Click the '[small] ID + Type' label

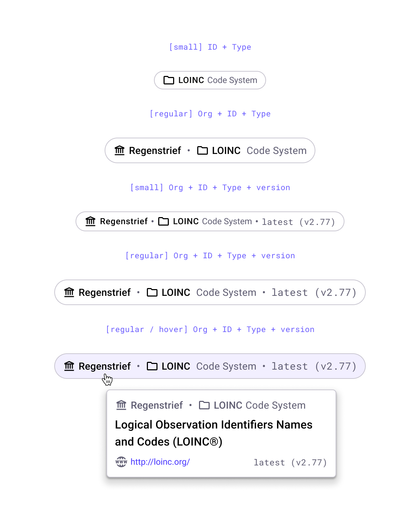point(210,47)
